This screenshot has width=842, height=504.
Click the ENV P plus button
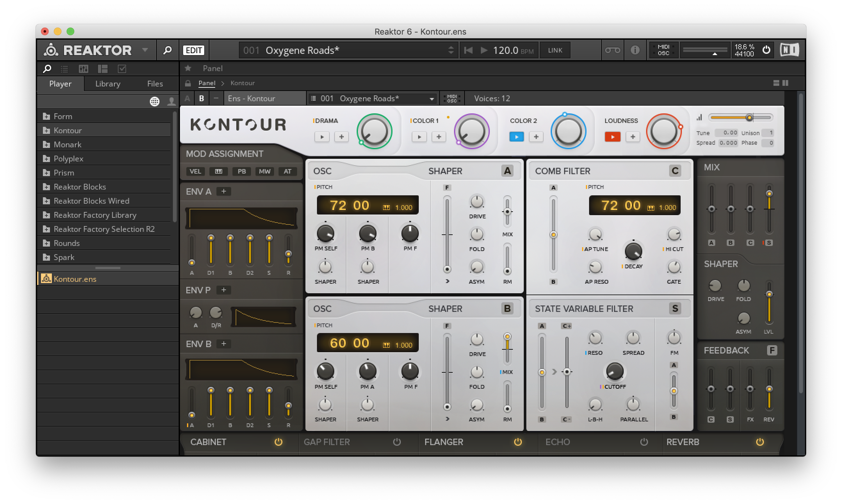pos(224,290)
